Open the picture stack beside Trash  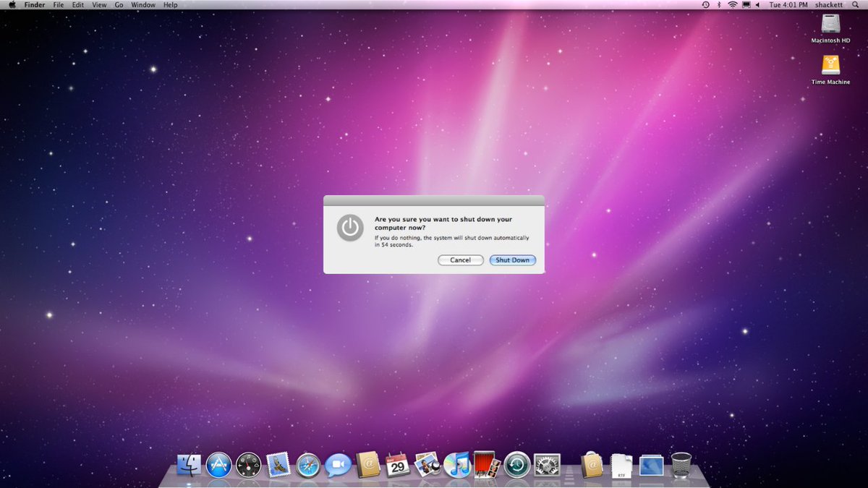pyautogui.click(x=652, y=465)
